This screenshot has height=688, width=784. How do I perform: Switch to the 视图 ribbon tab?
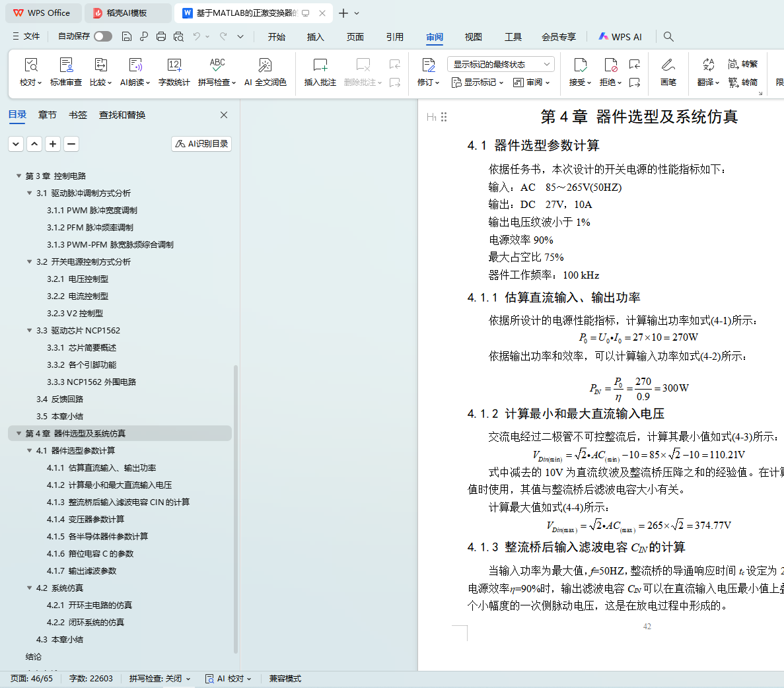coord(474,37)
